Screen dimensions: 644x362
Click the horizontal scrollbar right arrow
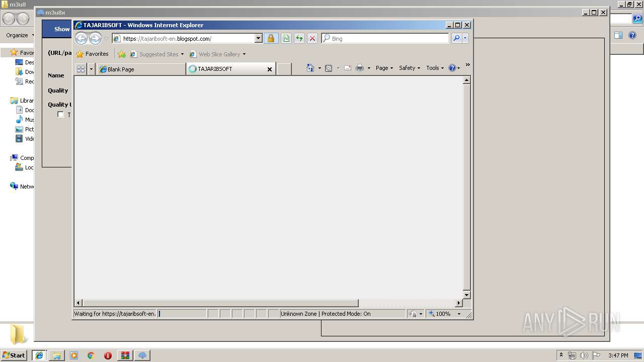pyautogui.click(x=458, y=303)
